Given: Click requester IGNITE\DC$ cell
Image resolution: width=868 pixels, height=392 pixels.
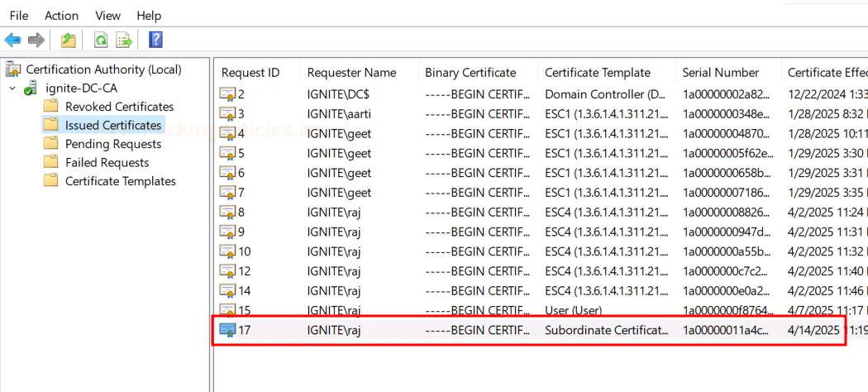Looking at the screenshot, I should click(x=338, y=94).
